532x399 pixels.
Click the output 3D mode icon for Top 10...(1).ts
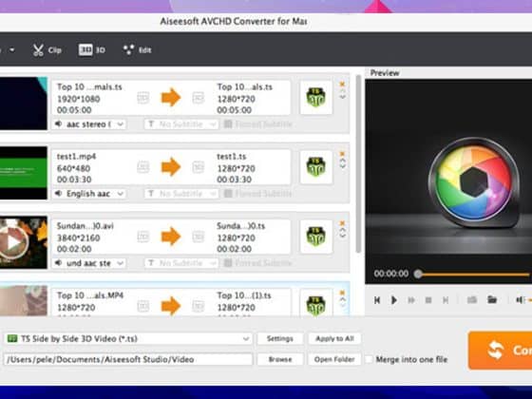(x=199, y=306)
